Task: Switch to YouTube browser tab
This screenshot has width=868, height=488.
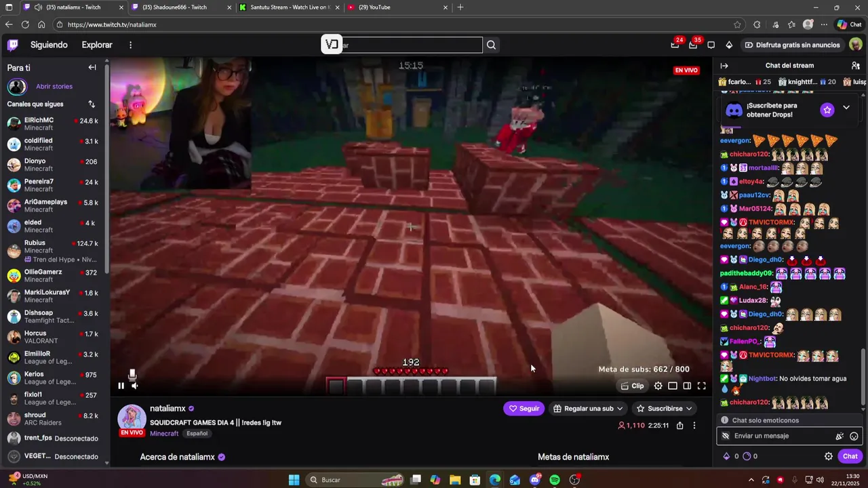Action: pos(397,7)
